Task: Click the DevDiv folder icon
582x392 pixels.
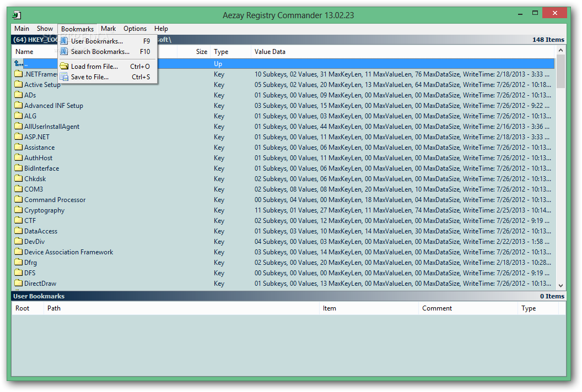Action: (x=19, y=241)
